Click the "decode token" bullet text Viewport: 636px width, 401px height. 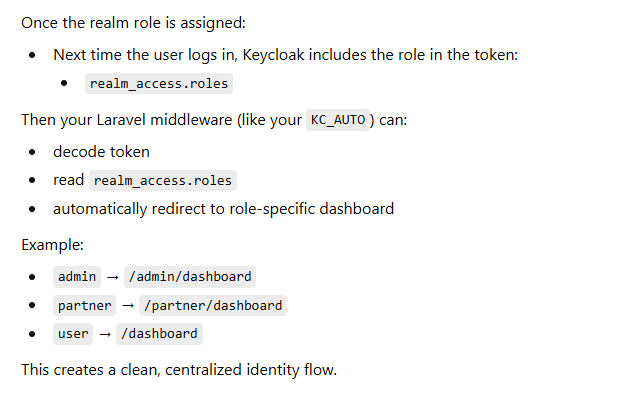(x=101, y=152)
